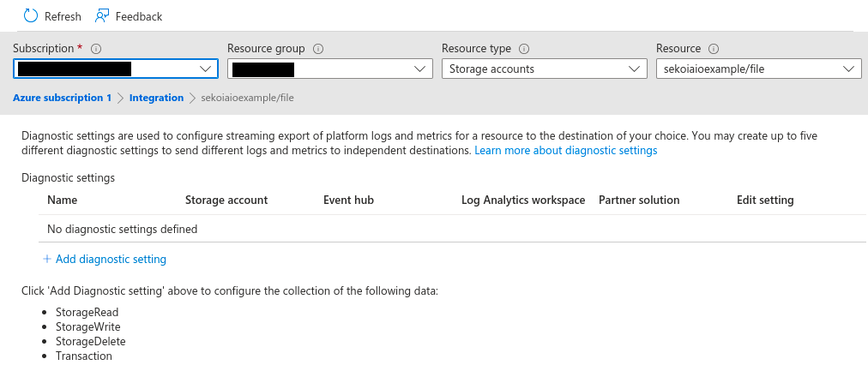Click Add diagnostic setting link
868x383 pixels.
[111, 259]
